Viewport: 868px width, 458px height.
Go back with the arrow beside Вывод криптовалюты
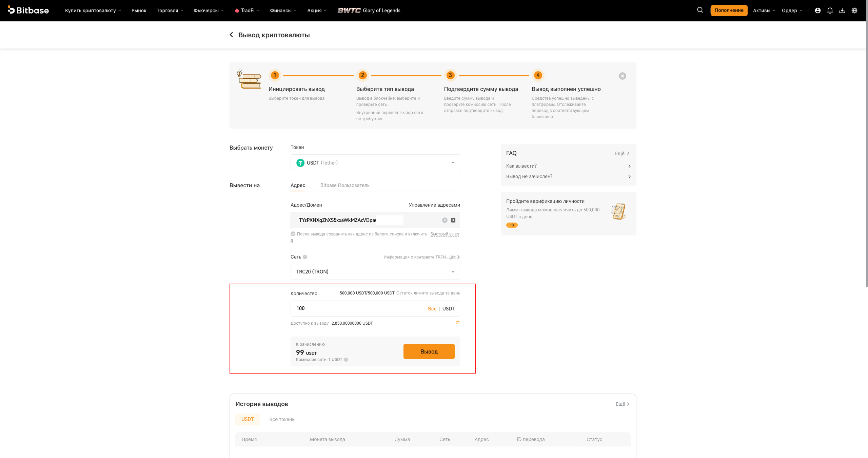click(x=231, y=35)
